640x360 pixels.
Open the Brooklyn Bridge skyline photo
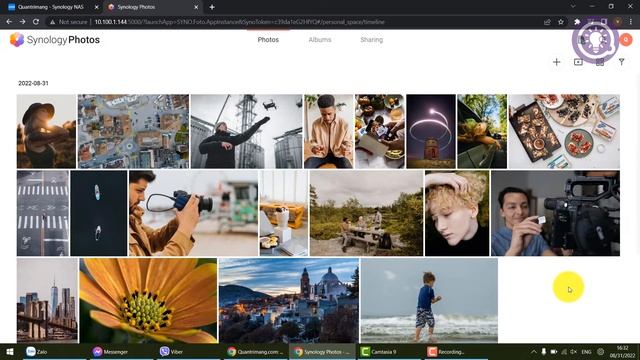47,300
